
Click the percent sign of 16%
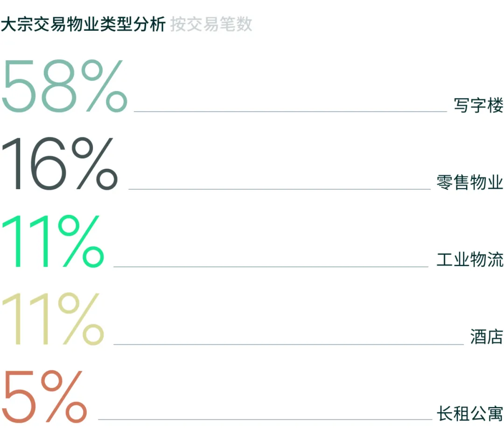click(x=94, y=163)
